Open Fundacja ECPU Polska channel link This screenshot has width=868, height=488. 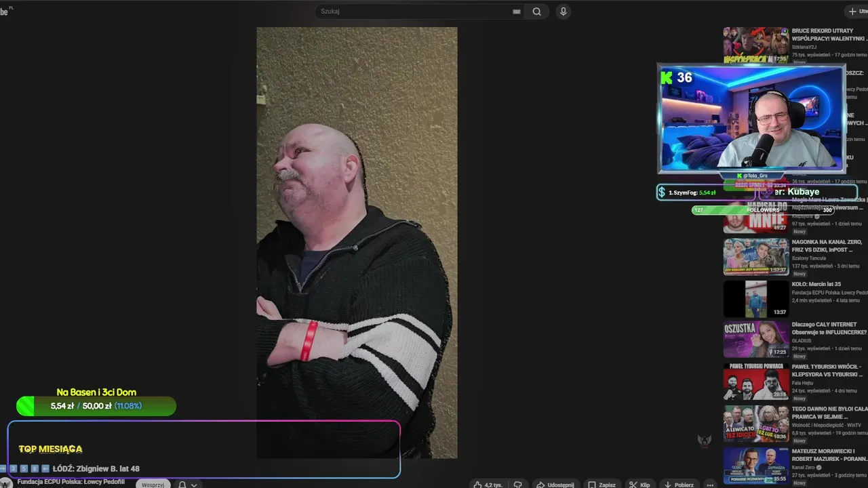(71, 482)
